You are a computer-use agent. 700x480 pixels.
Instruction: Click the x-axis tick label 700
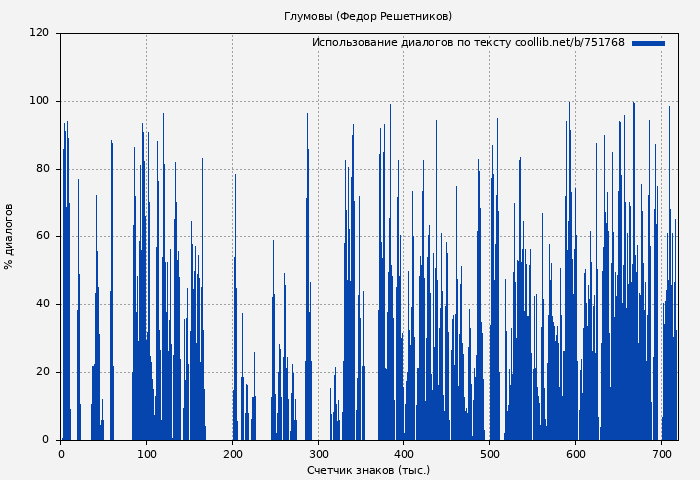(661, 454)
